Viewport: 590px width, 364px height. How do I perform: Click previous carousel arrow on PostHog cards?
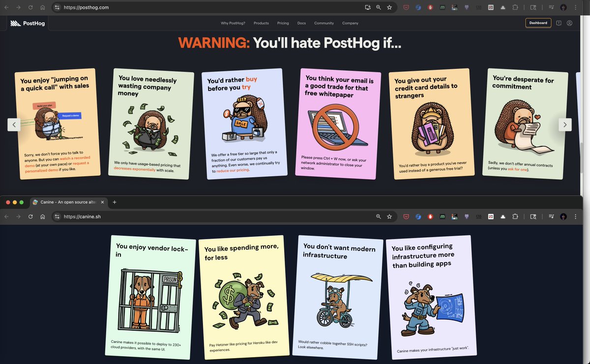coord(14,125)
